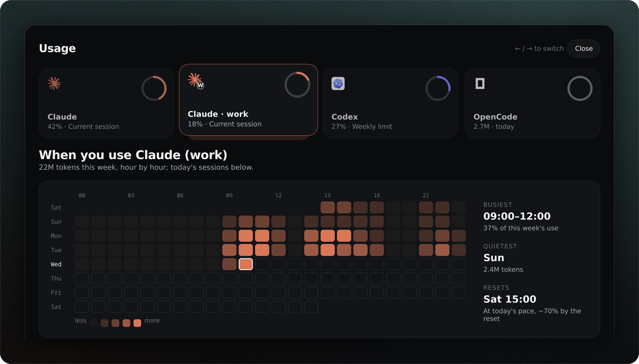This screenshot has width=639, height=364.
Task: Click the 09 hour column label
Action: click(x=229, y=195)
